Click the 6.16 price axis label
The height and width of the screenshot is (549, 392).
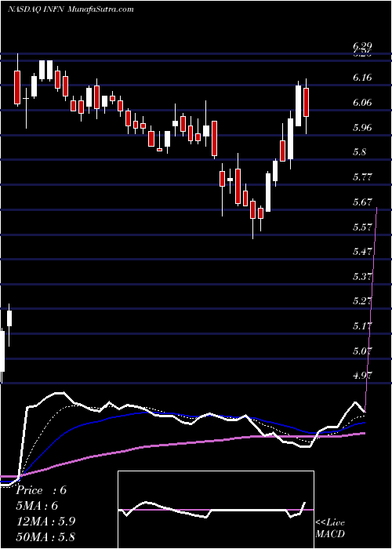362,78
